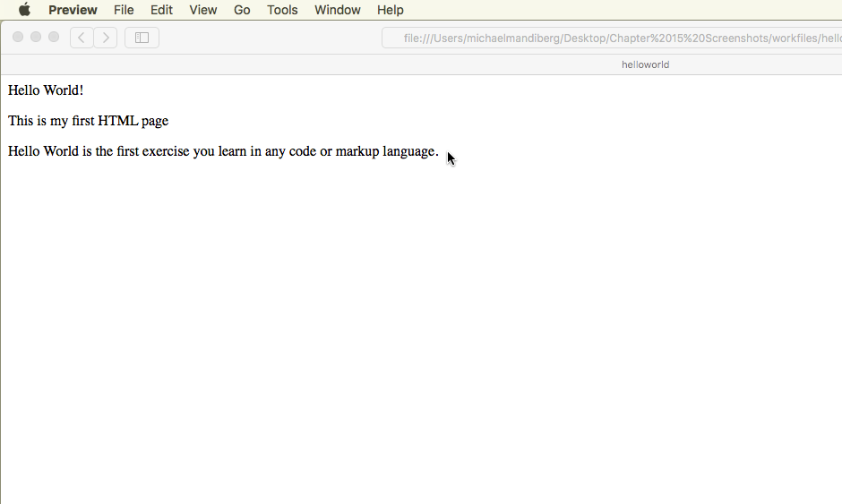
Task: Open the Go menu
Action: (x=242, y=10)
